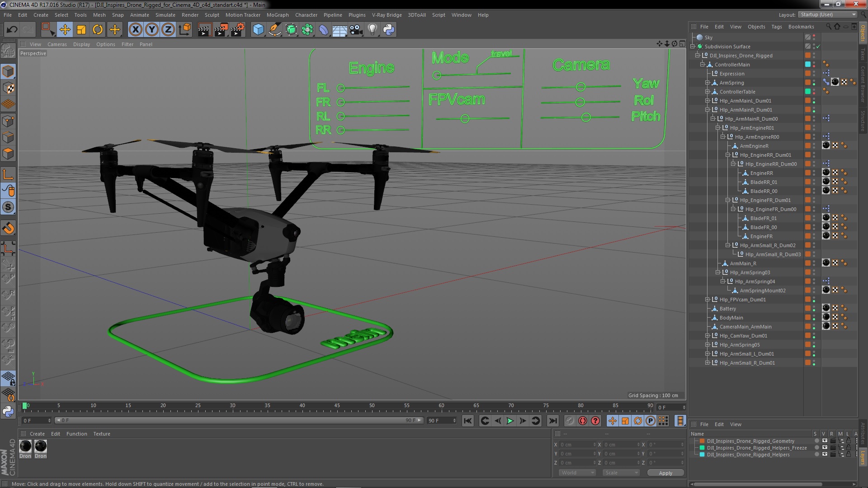Click the Enable Snap magnet icon
The width and height of the screenshot is (868, 488).
click(x=8, y=228)
